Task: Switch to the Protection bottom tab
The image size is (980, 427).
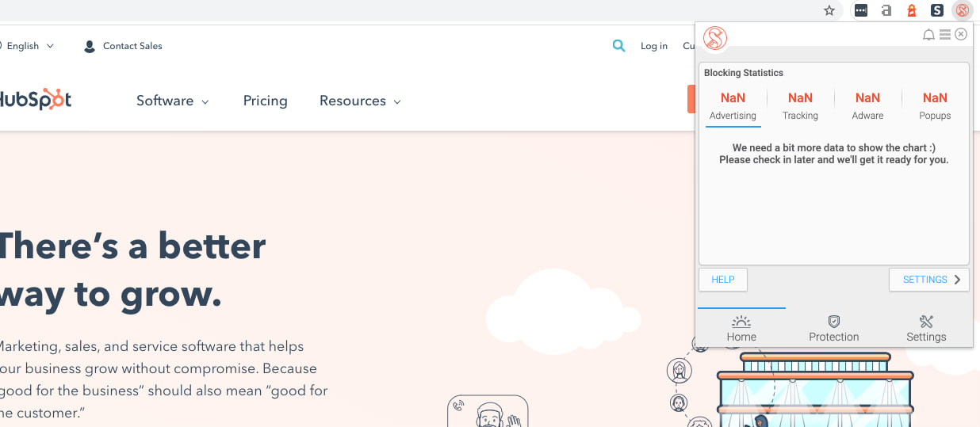Action: (x=833, y=328)
